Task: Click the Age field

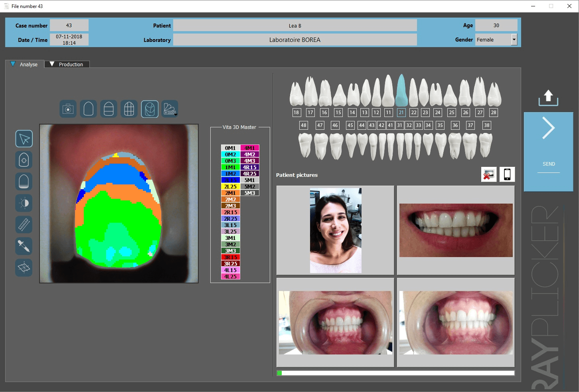Action: tap(496, 26)
